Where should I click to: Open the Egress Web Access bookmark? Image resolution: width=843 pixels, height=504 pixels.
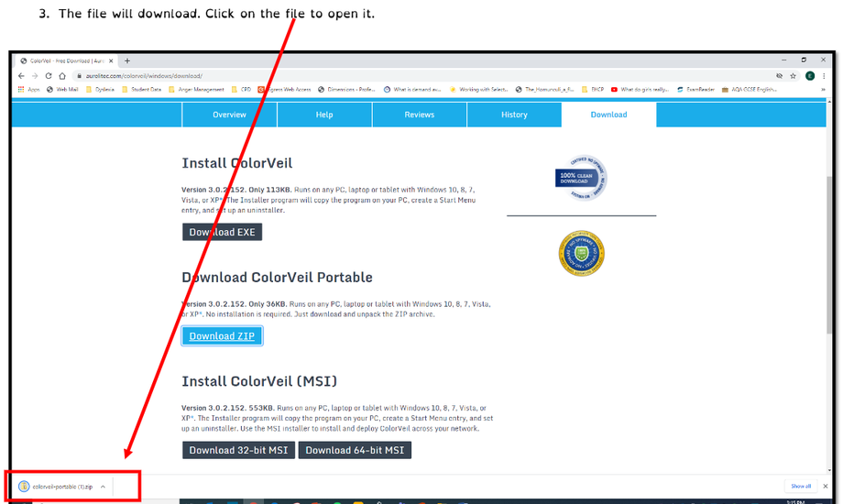point(284,89)
